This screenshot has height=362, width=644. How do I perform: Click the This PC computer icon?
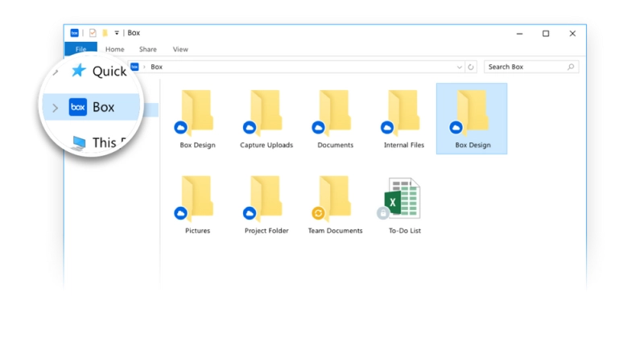(x=78, y=142)
